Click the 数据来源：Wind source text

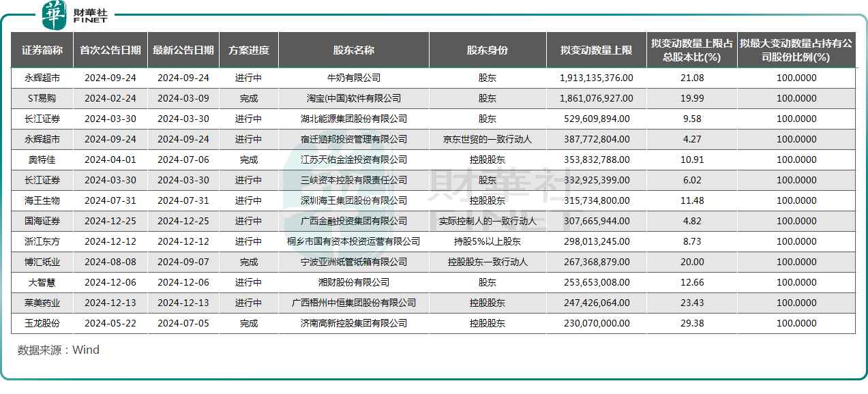(x=59, y=350)
